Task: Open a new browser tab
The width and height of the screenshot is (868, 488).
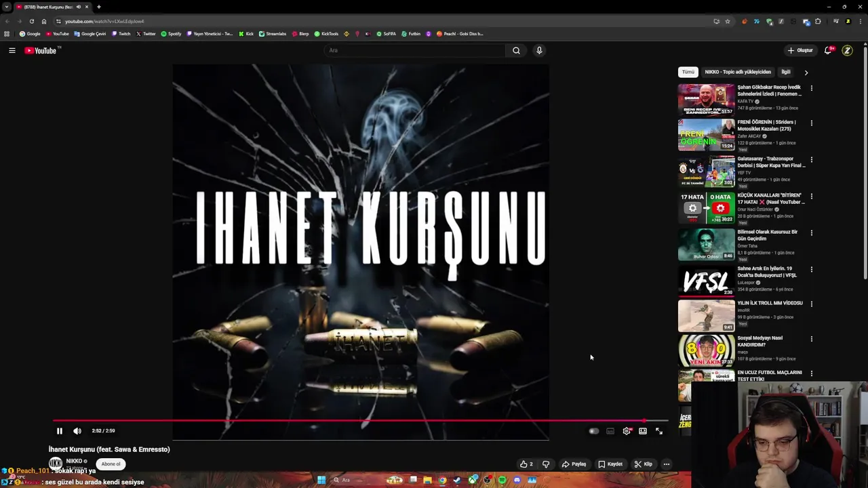Action: (x=98, y=7)
